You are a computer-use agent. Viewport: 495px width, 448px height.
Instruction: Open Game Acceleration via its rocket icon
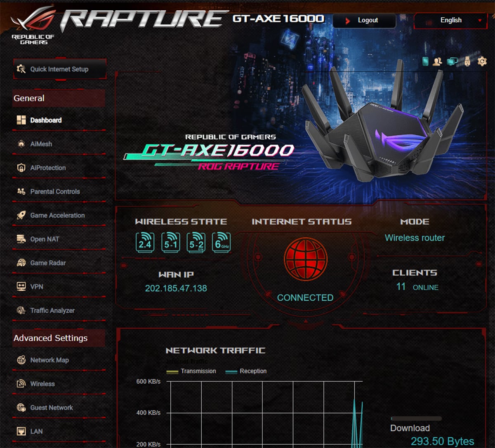[x=21, y=215]
